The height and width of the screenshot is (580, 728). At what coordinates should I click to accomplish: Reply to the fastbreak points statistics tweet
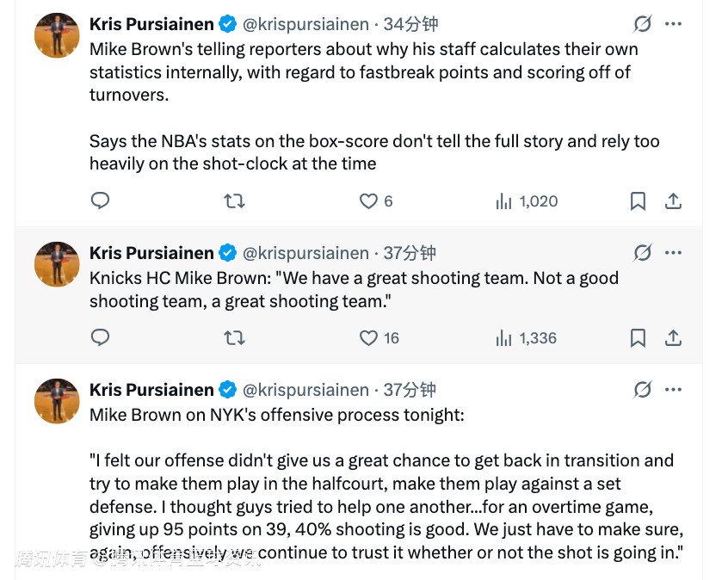[x=100, y=201]
